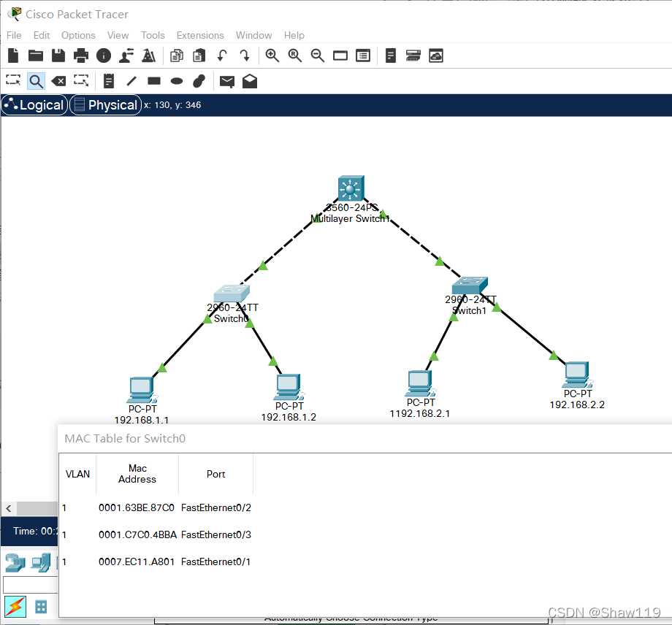Open the View menu
This screenshot has width=672, height=625.
click(x=118, y=35)
